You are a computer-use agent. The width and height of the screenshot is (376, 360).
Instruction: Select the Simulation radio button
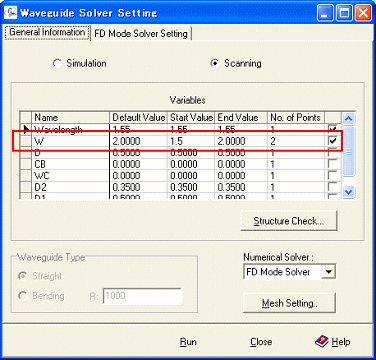(x=57, y=63)
